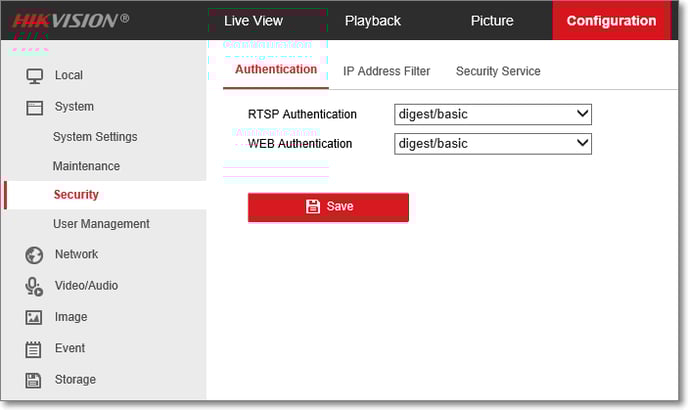
Task: Click the Hikvision logo
Action: [x=70, y=20]
